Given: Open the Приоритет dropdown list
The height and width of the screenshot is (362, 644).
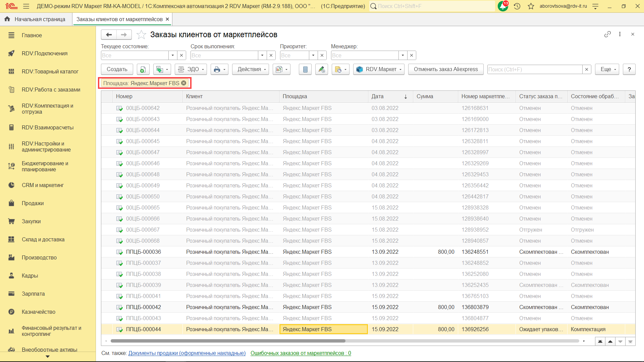Looking at the screenshot, I should point(313,55).
